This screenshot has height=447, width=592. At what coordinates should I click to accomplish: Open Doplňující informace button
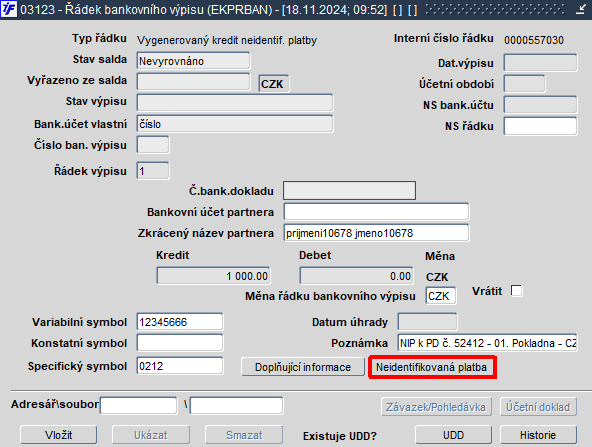tap(303, 367)
